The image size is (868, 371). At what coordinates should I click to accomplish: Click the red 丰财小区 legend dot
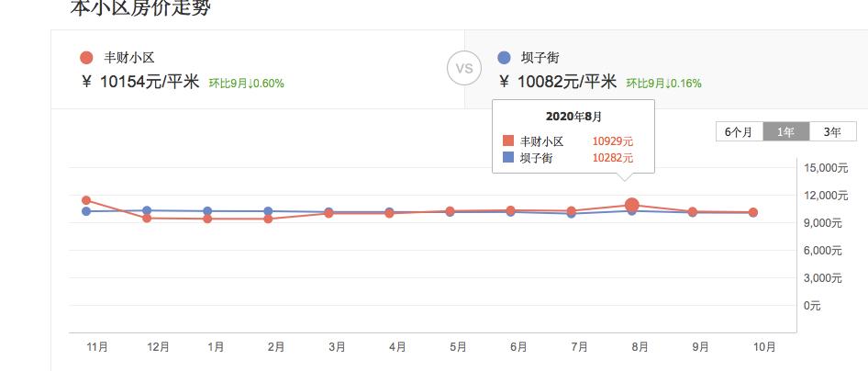[87, 58]
